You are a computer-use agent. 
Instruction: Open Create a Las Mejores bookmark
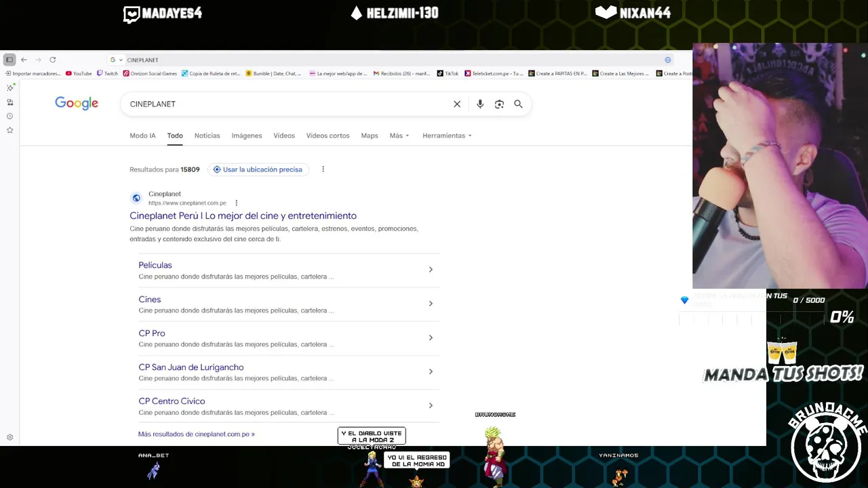620,73
